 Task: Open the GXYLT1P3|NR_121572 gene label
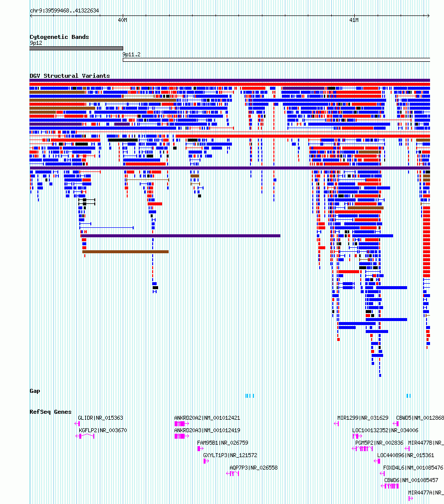click(x=230, y=456)
